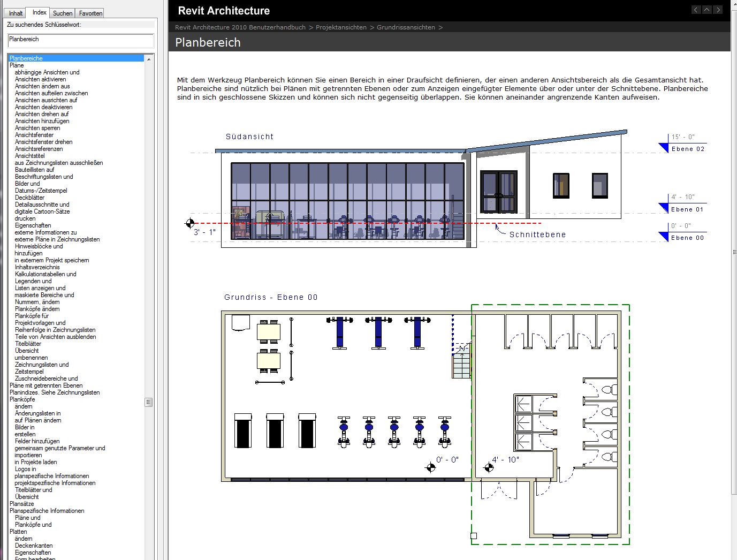Switch to the Index tab

40,12
